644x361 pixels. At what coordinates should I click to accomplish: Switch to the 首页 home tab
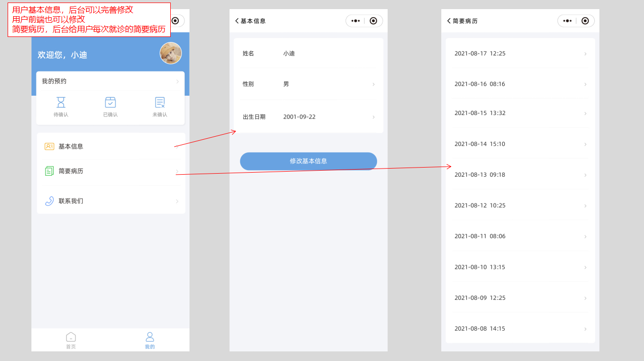coord(71,340)
